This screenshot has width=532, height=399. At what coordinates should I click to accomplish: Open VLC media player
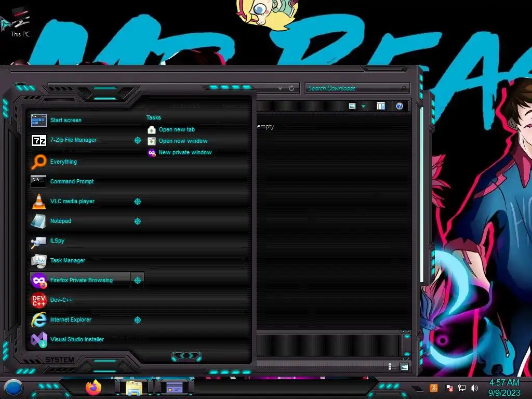[x=80, y=201]
